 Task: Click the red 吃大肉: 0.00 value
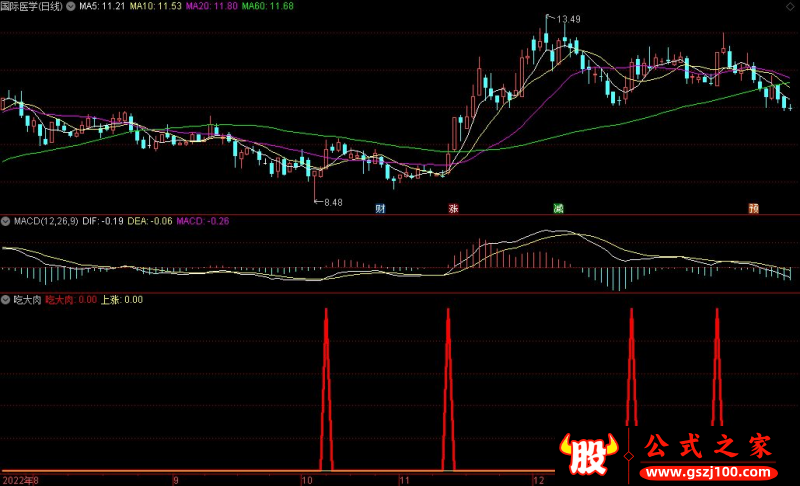[71, 300]
